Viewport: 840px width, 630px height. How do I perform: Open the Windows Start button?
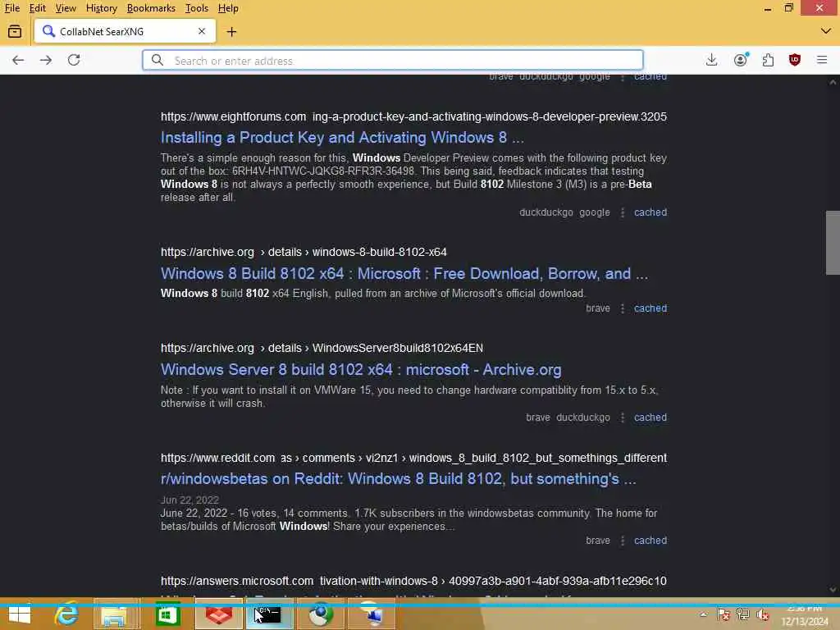click(20, 615)
